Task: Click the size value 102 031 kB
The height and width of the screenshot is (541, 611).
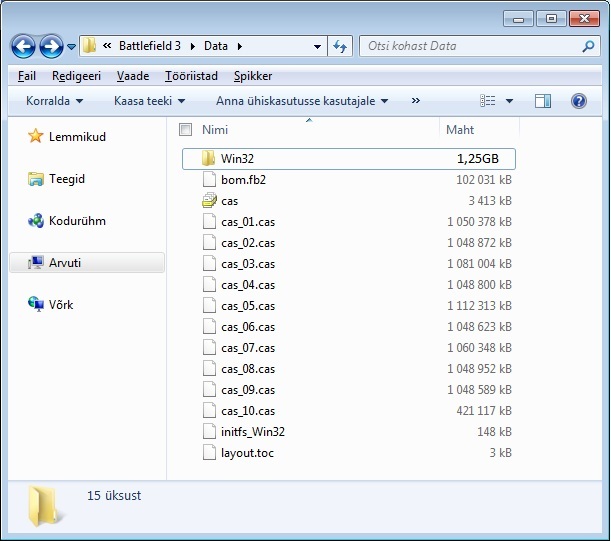Action: point(484,180)
